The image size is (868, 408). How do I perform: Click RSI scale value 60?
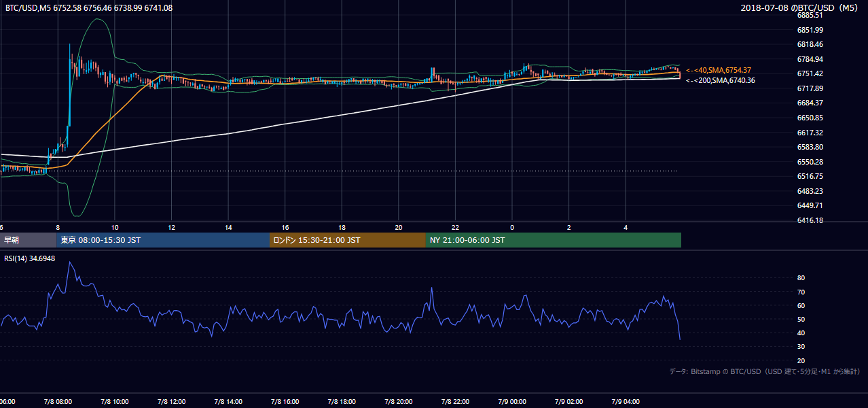tap(801, 305)
